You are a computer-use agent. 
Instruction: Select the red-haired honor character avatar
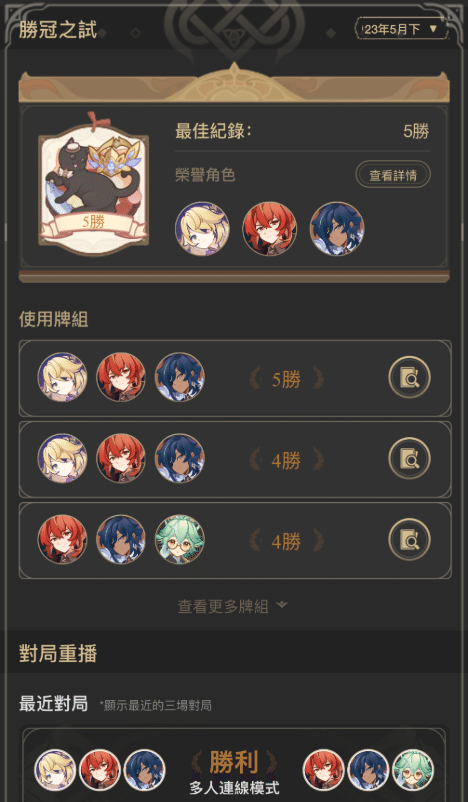click(x=270, y=229)
